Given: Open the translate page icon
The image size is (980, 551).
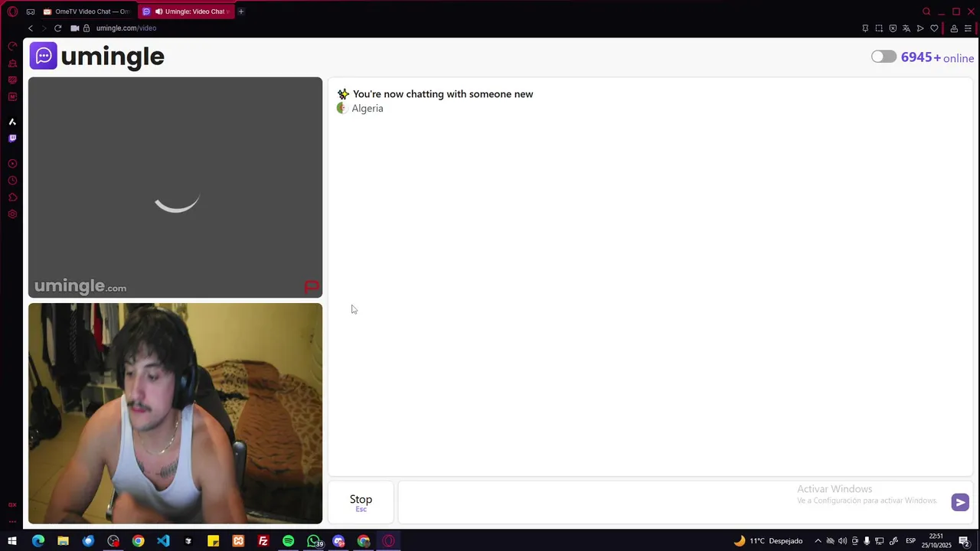Looking at the screenshot, I should (x=906, y=28).
